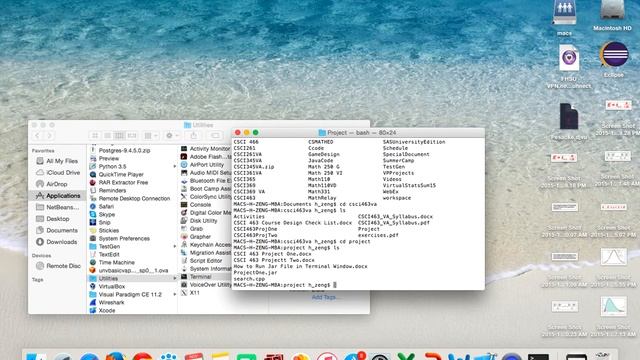Switch Finder to icon view
The image size is (640, 360).
click(95, 136)
